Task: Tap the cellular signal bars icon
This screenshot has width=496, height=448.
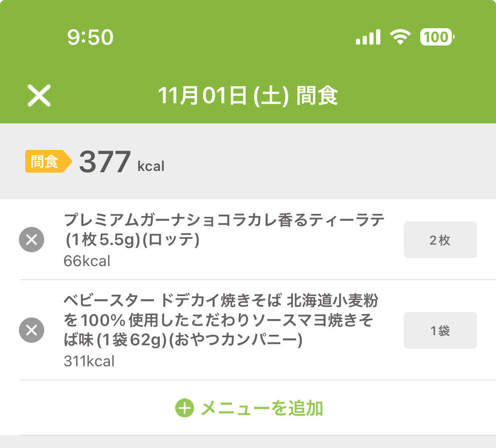Action: [x=368, y=37]
